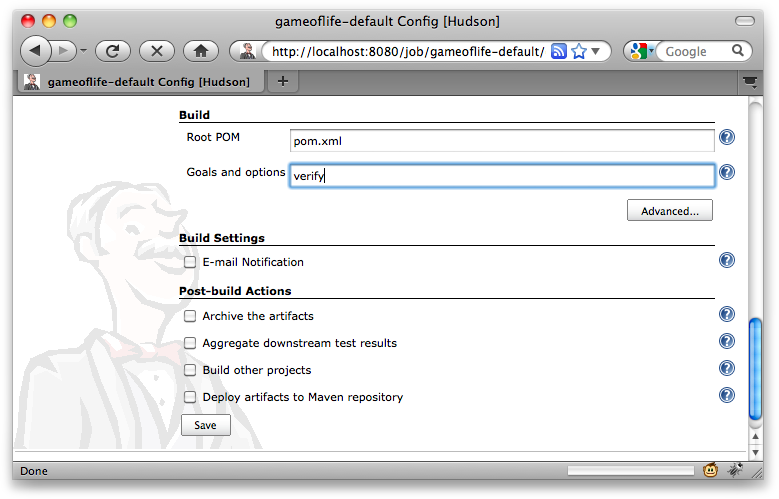Check Archive the artifacts
This screenshot has height=499, width=779.
point(190,316)
